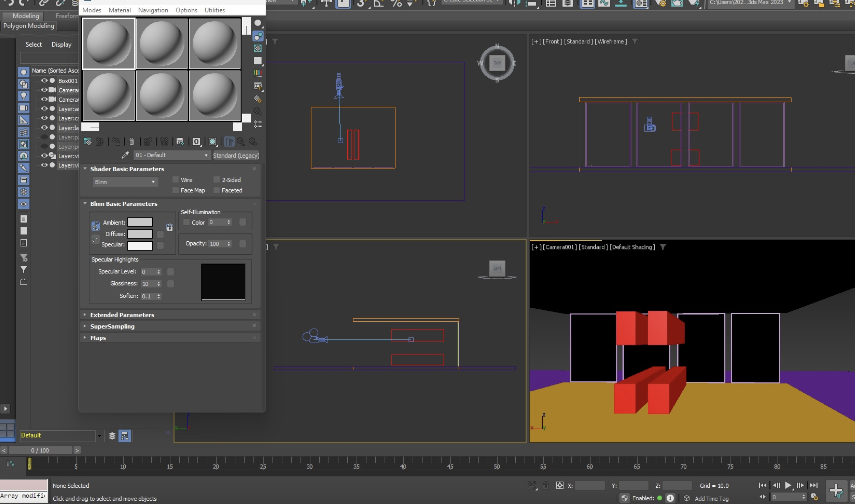Click the Go to End playback button

pyautogui.click(x=814, y=485)
